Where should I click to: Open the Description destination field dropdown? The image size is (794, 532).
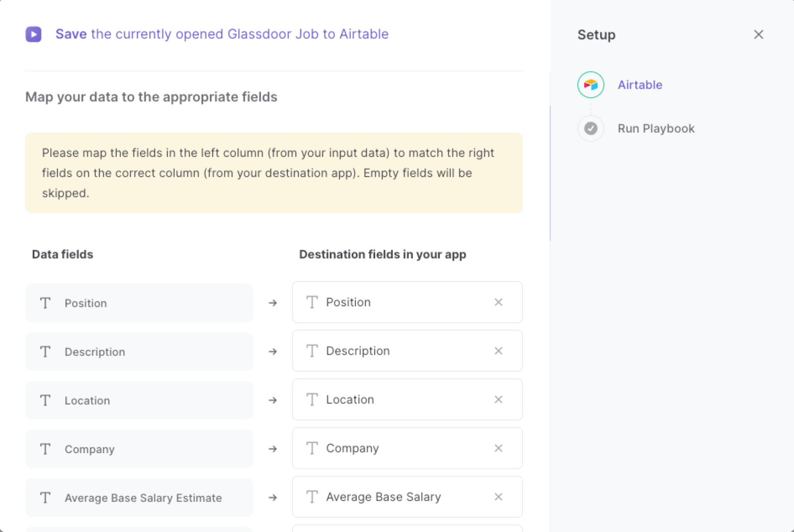coord(407,351)
